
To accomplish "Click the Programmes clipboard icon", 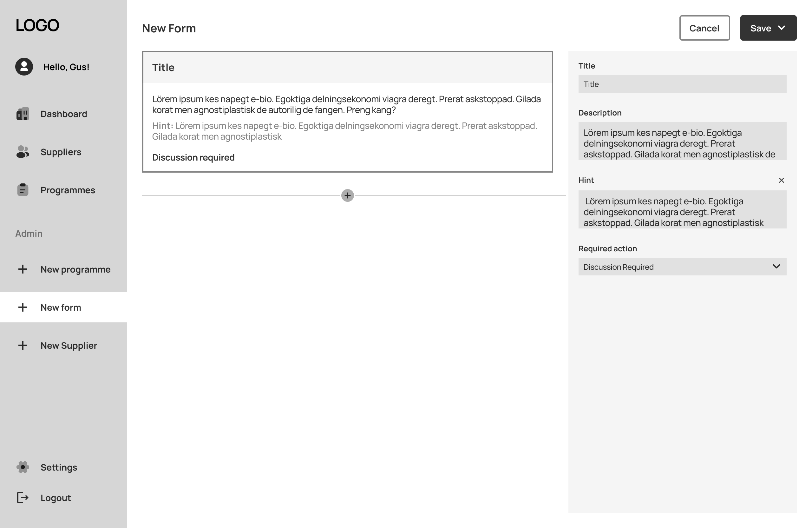I will pyautogui.click(x=23, y=190).
